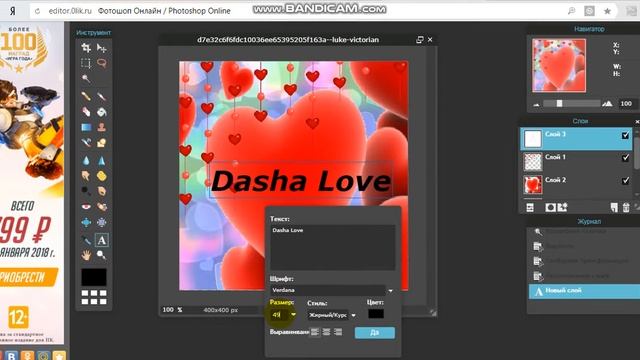The width and height of the screenshot is (640, 360).
Task: Select the Marquee selection tool
Action: [86, 63]
